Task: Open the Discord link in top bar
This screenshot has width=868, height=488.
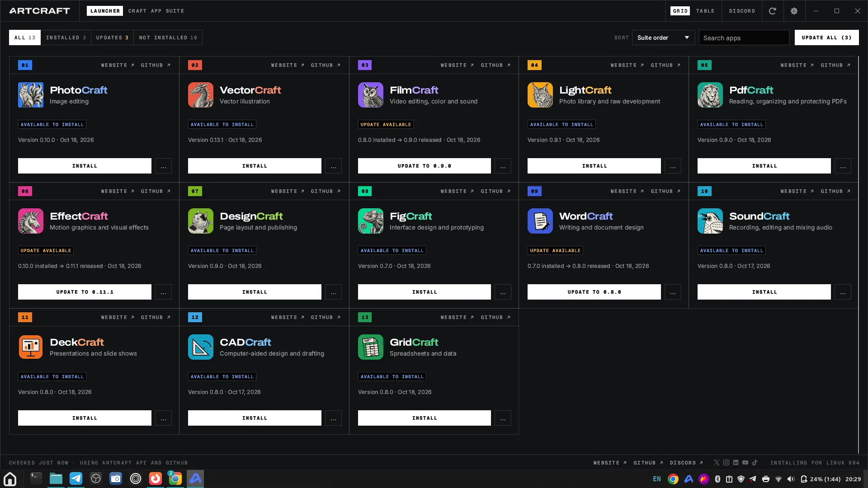Action: click(742, 11)
